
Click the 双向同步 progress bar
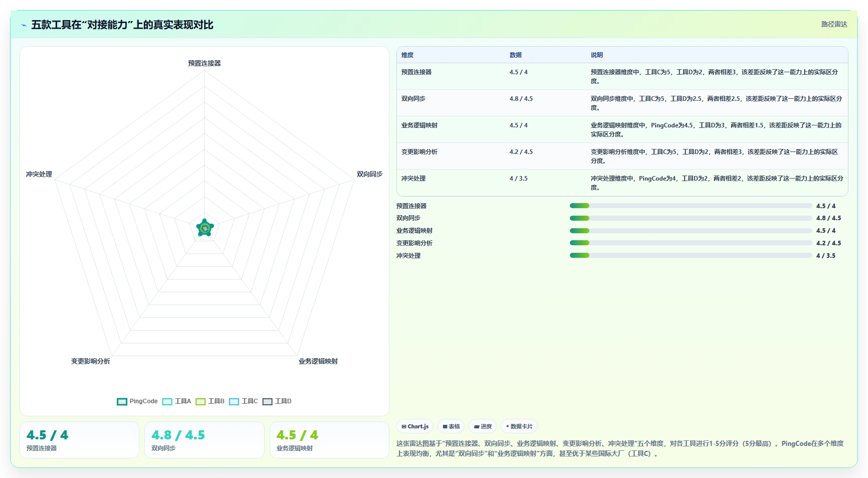691,218
